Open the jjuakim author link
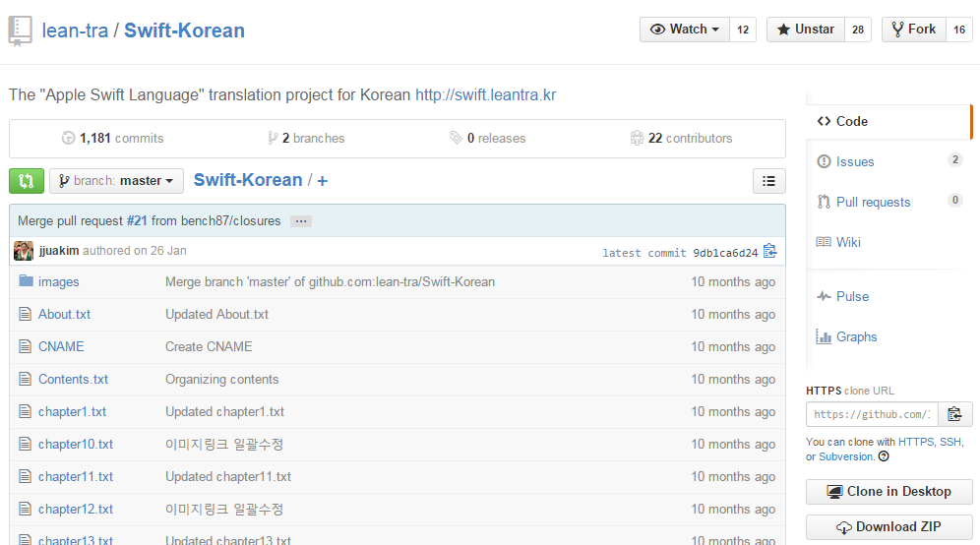Image resolution: width=980 pixels, height=545 pixels. 59,251
